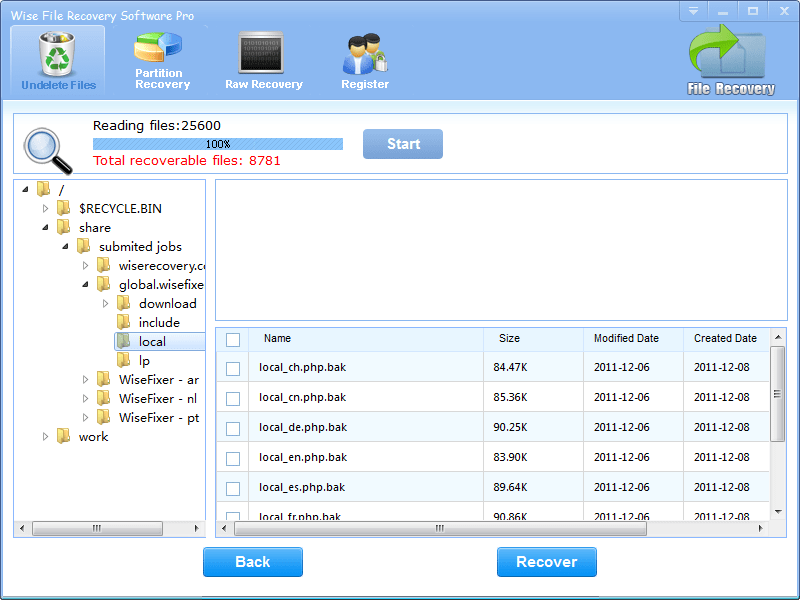Screen dimensions: 800x600
Task: Open the Register tab label
Action: [x=365, y=84]
